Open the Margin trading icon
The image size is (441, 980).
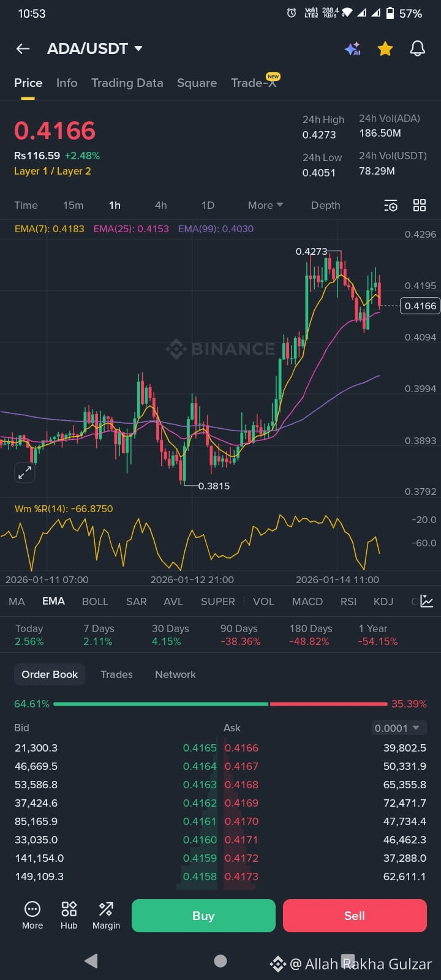(106, 916)
